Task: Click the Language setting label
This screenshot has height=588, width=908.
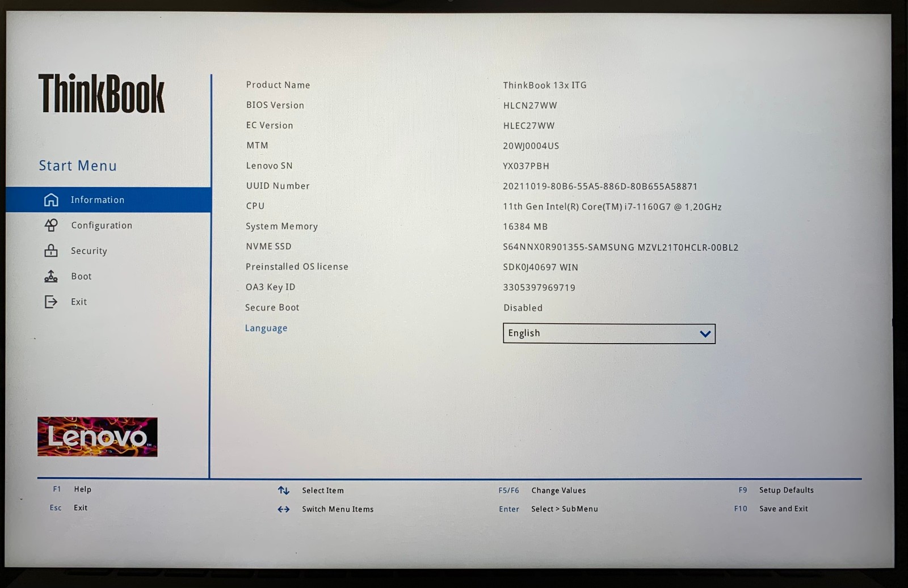Action: pyautogui.click(x=266, y=328)
